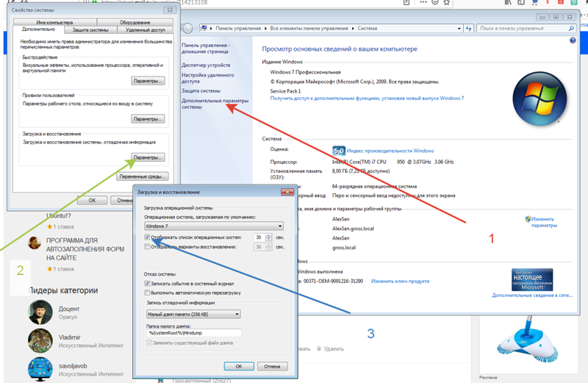Click Параметры button under Быстродействие

pos(148,81)
